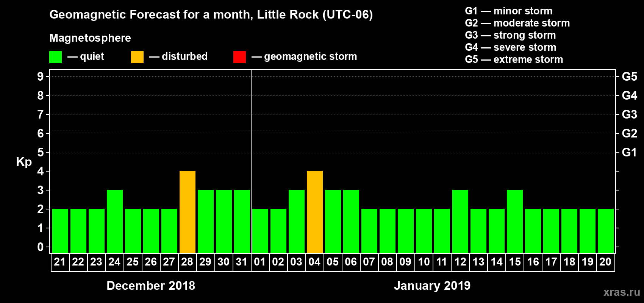This screenshot has width=644, height=303.
Task: Click the January 2019 month label
Action: click(432, 286)
